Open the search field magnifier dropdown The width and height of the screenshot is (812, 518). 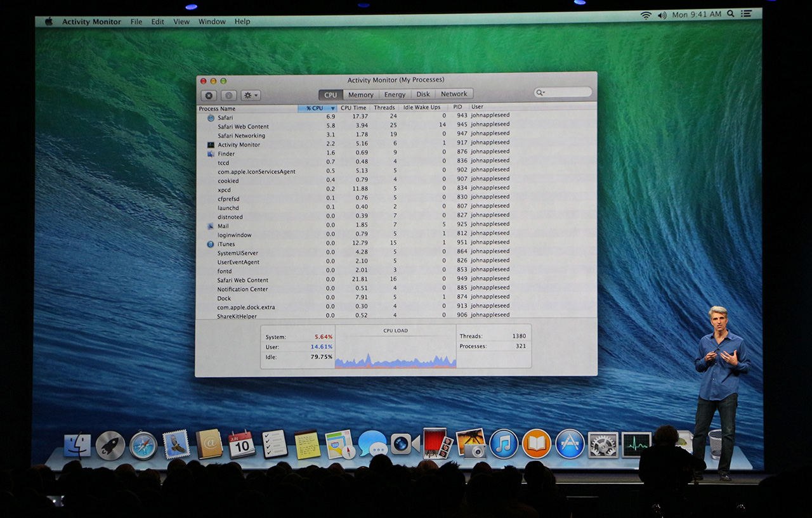point(540,93)
